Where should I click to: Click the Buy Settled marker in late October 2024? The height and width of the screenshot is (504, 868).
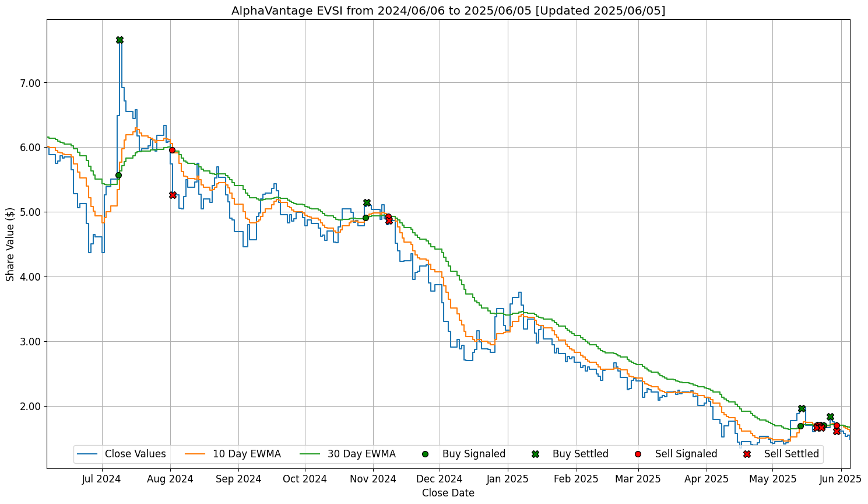pos(367,202)
